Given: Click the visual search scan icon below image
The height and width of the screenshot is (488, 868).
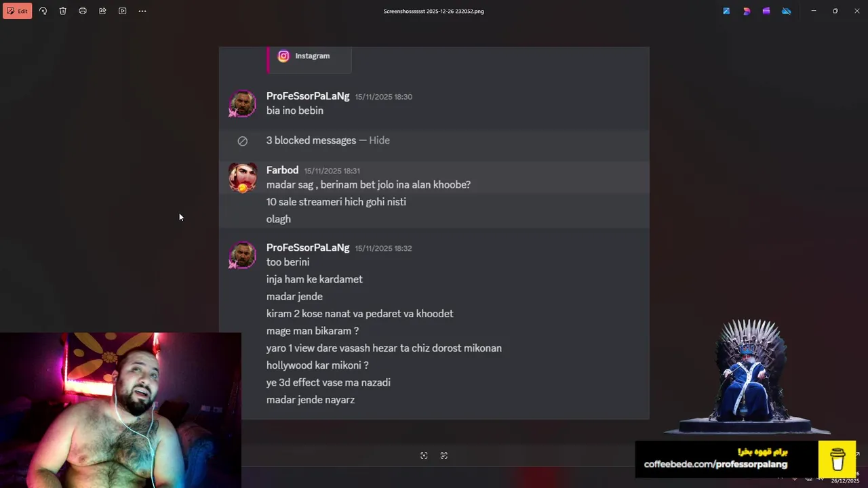Looking at the screenshot, I should pos(424,455).
